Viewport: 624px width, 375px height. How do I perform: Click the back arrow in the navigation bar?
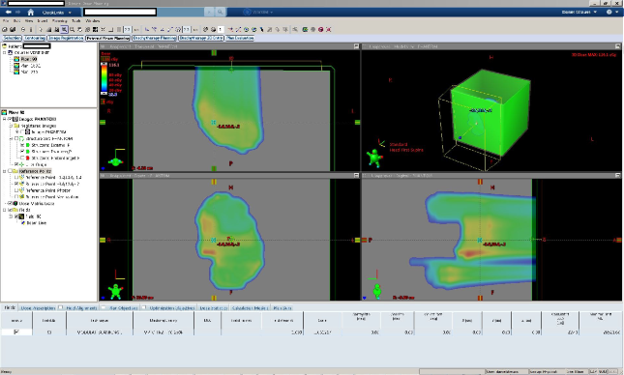click(8, 12)
